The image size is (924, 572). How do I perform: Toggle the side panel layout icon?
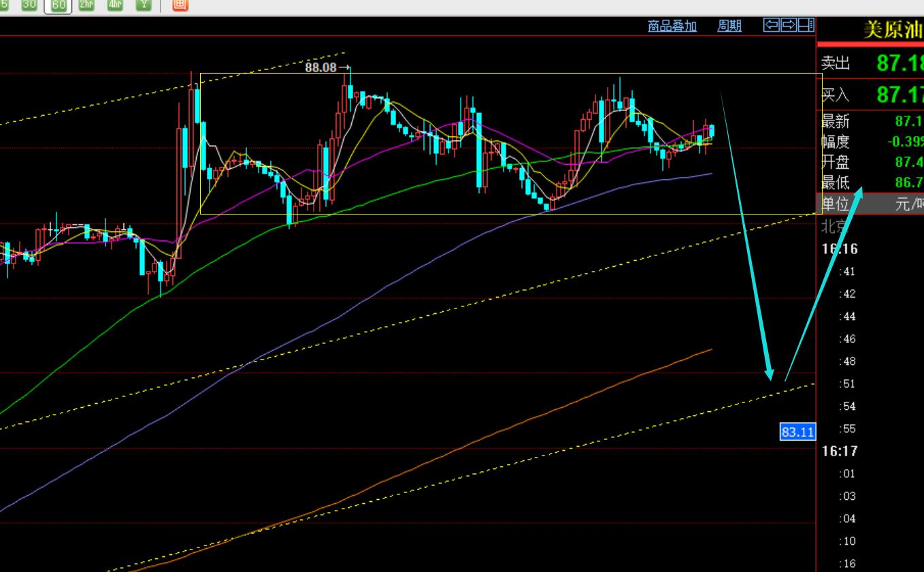coord(806,26)
